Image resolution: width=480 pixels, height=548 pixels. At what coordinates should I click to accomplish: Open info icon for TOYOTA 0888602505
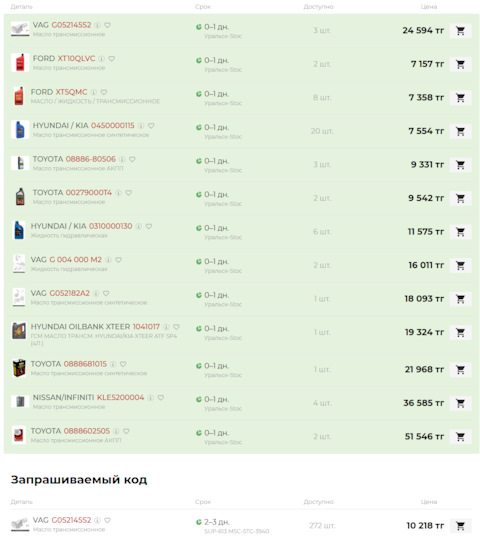click(x=116, y=431)
